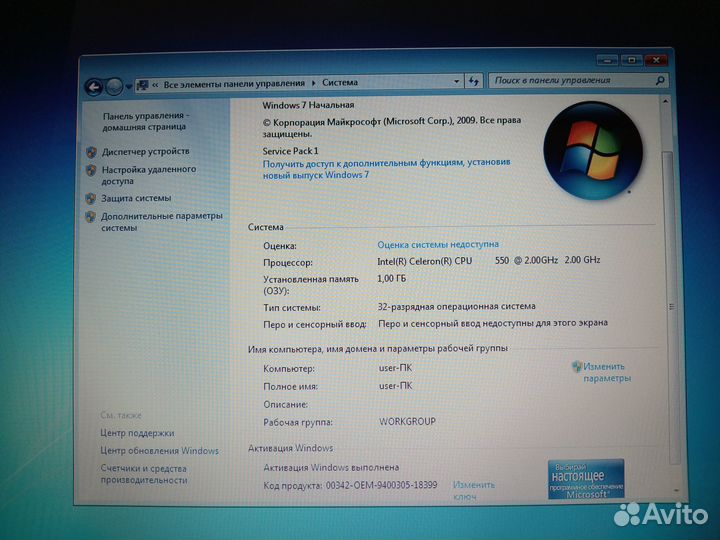
Task: Open "Центр обновления Windows" link
Action: pos(159,451)
